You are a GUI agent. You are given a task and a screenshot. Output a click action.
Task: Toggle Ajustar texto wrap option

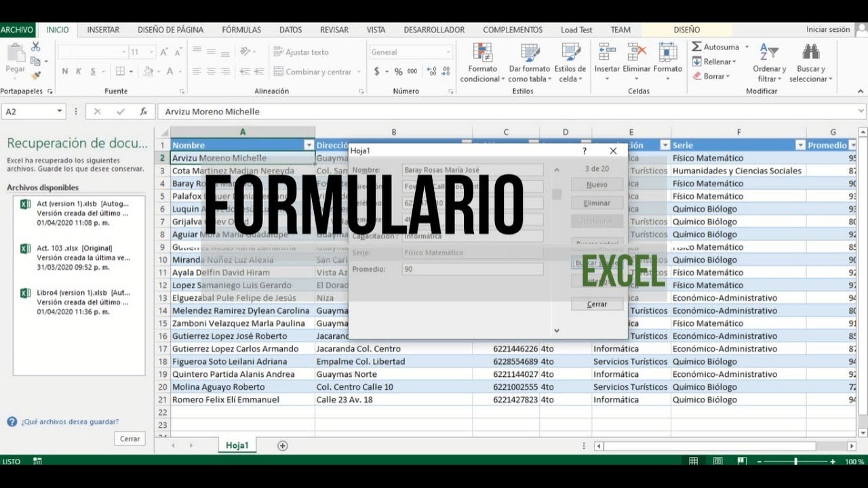pos(301,52)
